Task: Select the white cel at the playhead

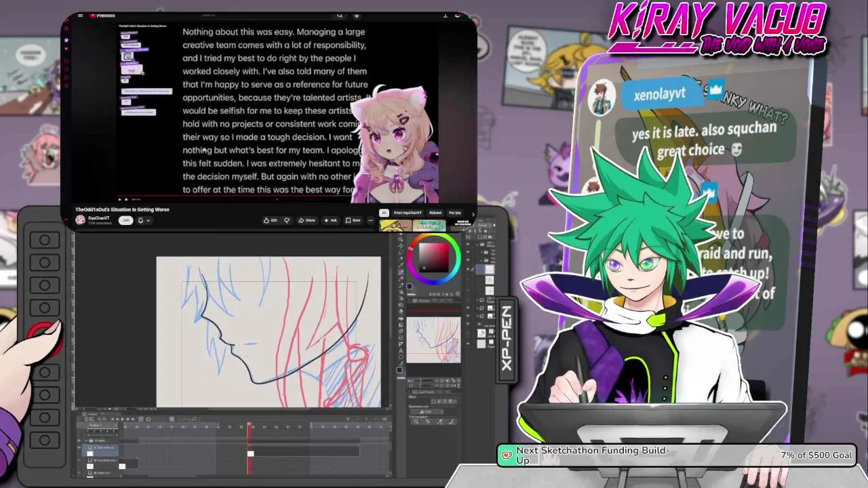Action: click(251, 453)
